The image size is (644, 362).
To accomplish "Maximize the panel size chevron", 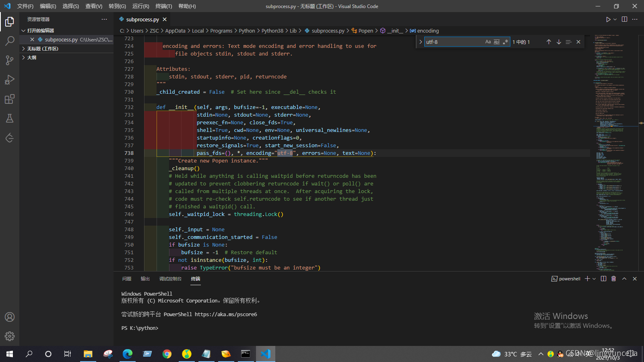I will click(624, 279).
